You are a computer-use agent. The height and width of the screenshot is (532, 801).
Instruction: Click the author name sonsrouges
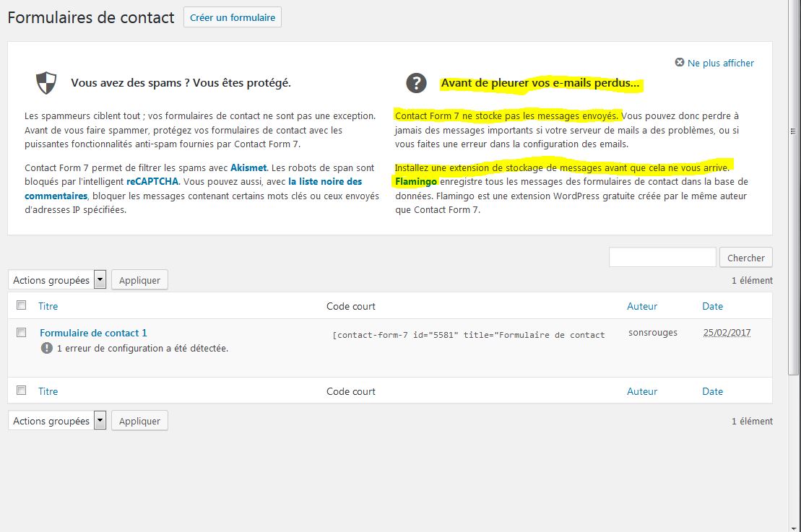tap(653, 332)
